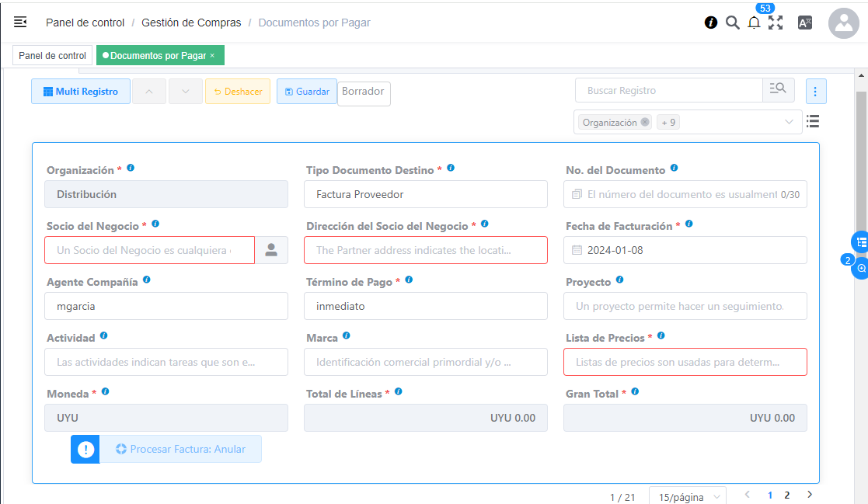The height and width of the screenshot is (504, 868).
Task: Click Procesar Factura: Anular button
Action: (180, 449)
